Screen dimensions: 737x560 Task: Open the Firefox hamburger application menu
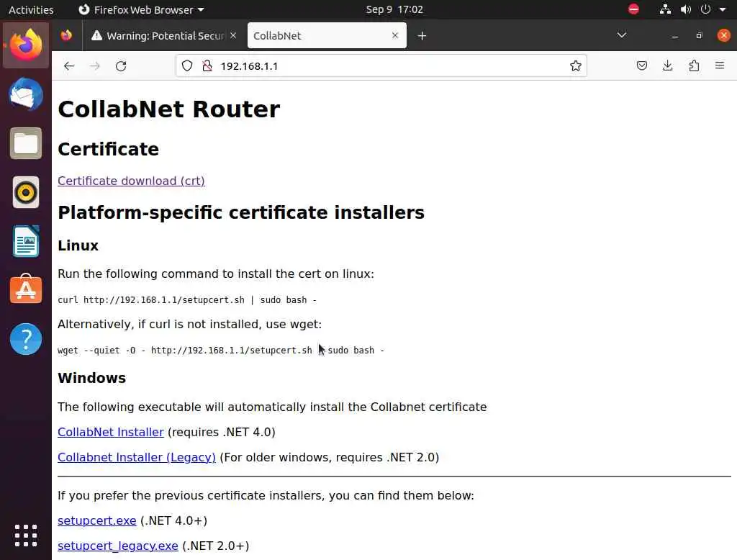point(720,66)
